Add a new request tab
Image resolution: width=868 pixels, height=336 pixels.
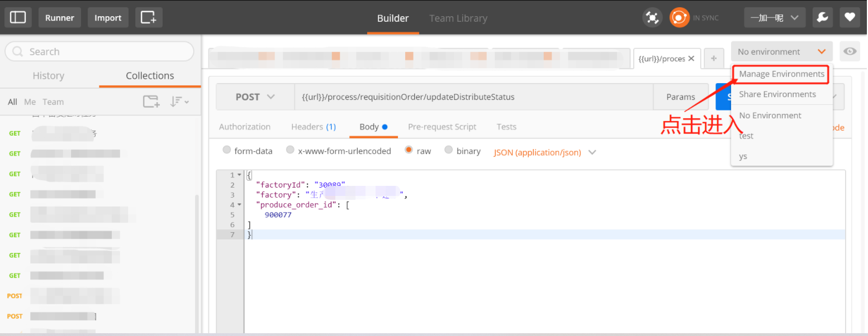point(713,59)
